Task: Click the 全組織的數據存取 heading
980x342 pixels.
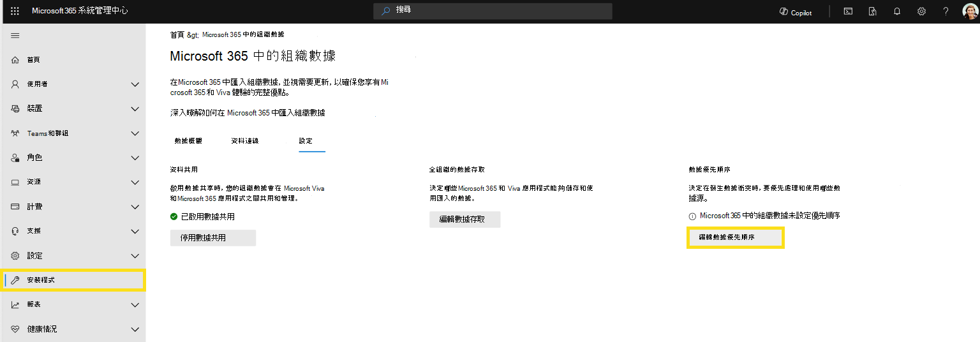Action: click(x=457, y=170)
